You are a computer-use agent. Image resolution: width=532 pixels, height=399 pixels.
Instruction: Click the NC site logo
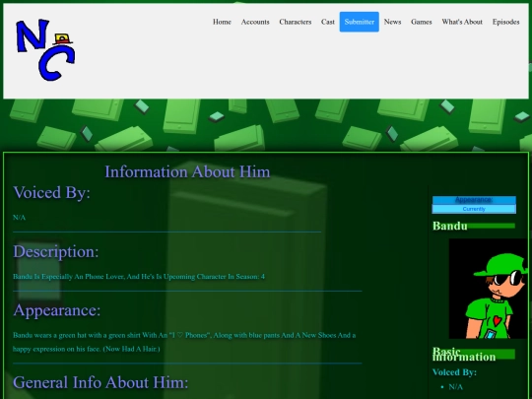pos(45,50)
